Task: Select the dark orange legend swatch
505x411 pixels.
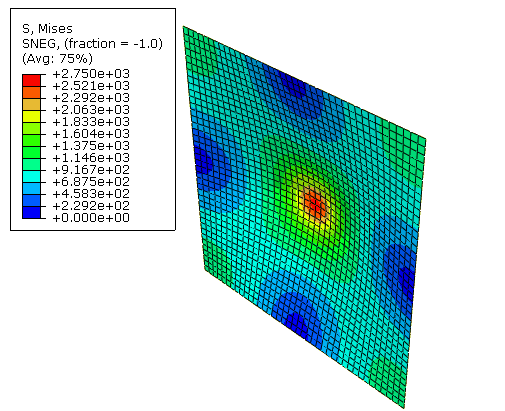Action: 31,92
